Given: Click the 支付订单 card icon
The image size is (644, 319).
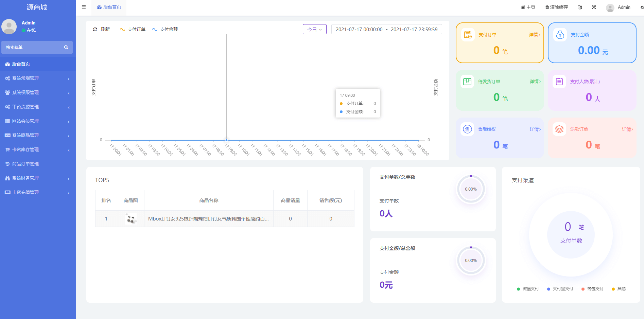Looking at the screenshot, I should [x=468, y=35].
